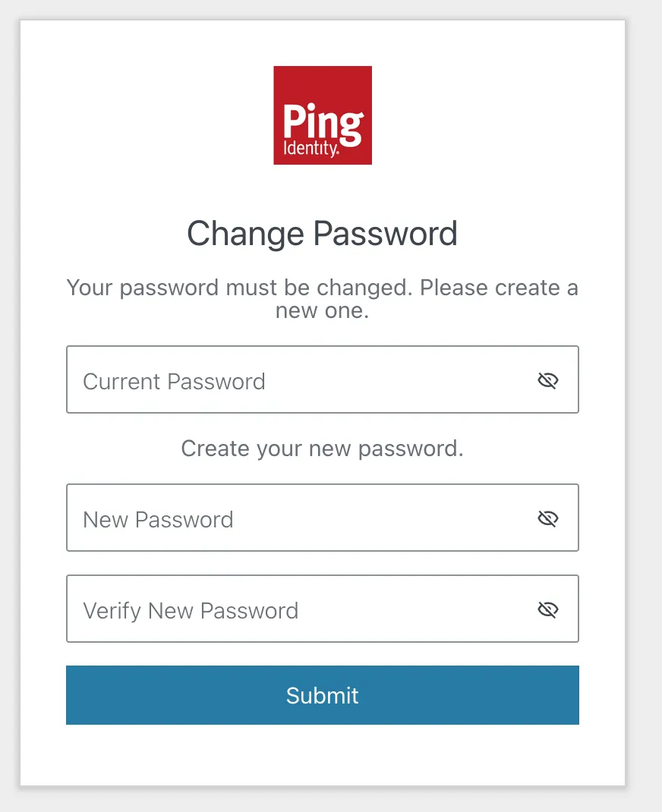
Task: Click the crossed-eye icon in Verify New Password
Action: pos(547,609)
